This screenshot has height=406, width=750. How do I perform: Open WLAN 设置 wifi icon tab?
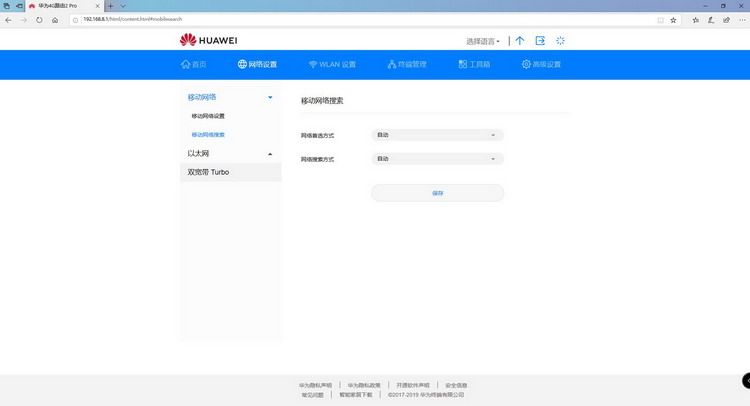point(332,64)
